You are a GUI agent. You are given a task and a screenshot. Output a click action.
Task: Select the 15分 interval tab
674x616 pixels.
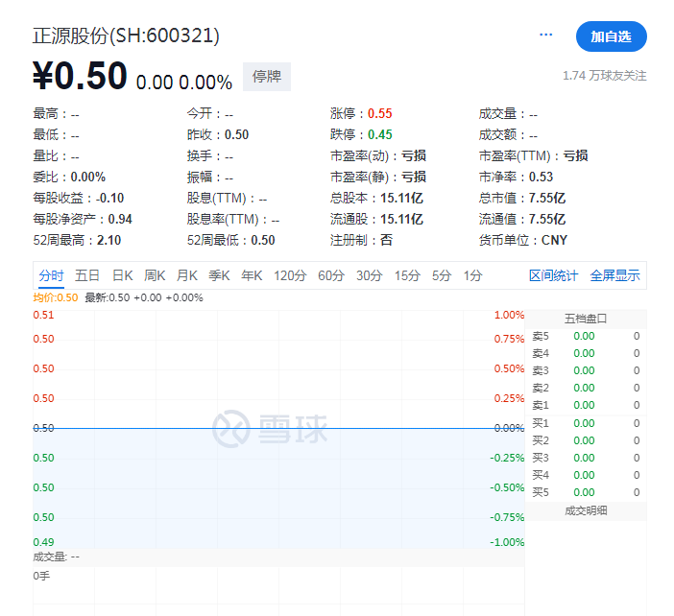(x=407, y=275)
